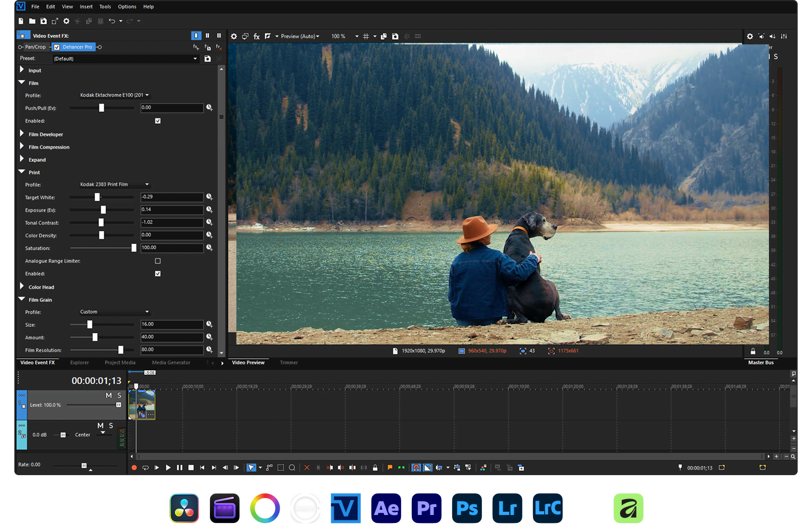
Task: Remove selected plug-in fx icon
Action: [219, 47]
